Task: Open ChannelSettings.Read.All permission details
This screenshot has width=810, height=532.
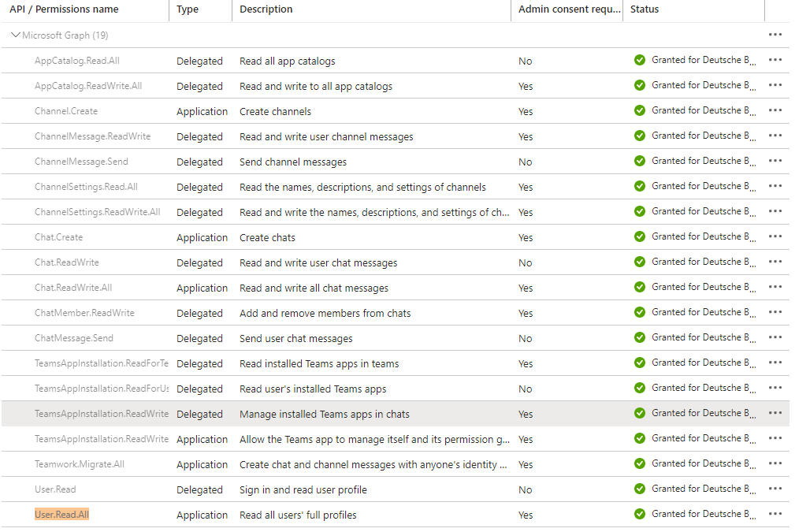Action: (86, 187)
